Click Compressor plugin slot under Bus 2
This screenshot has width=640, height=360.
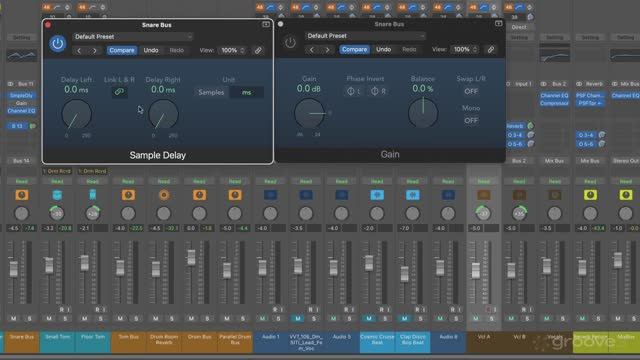[554, 103]
